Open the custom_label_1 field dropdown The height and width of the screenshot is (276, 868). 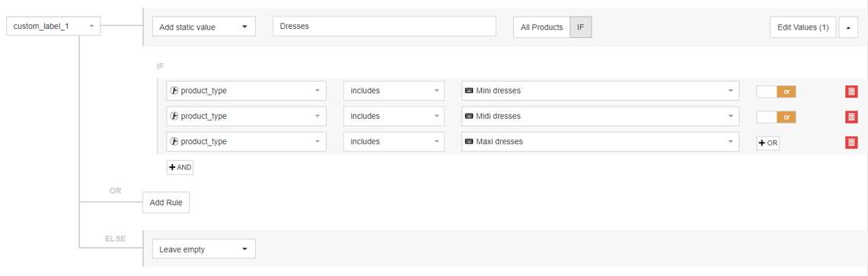53,26
